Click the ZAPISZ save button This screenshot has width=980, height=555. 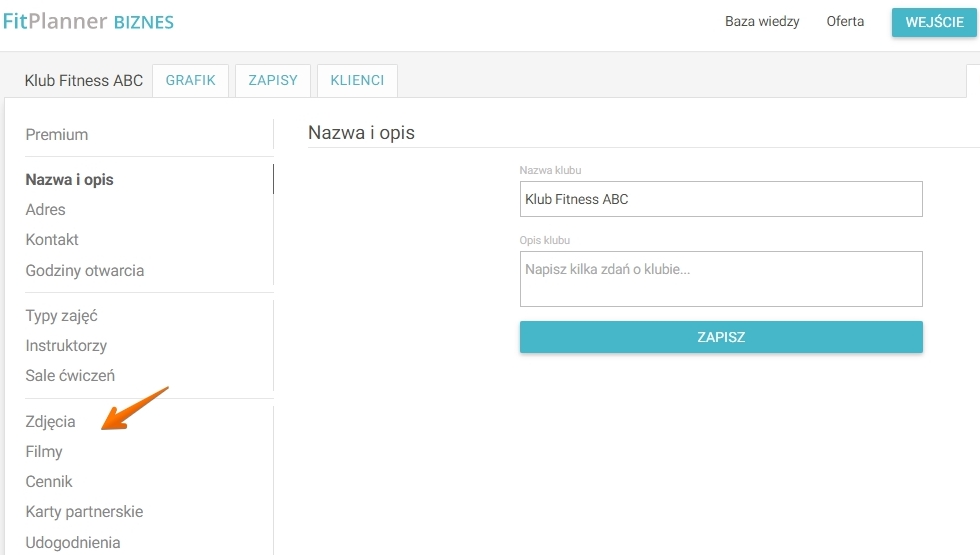[x=721, y=338]
